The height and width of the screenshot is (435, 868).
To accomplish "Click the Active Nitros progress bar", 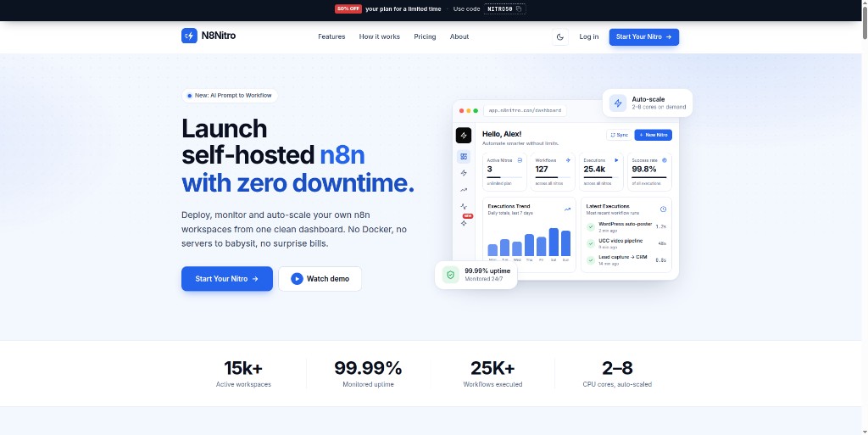I will coord(504,178).
